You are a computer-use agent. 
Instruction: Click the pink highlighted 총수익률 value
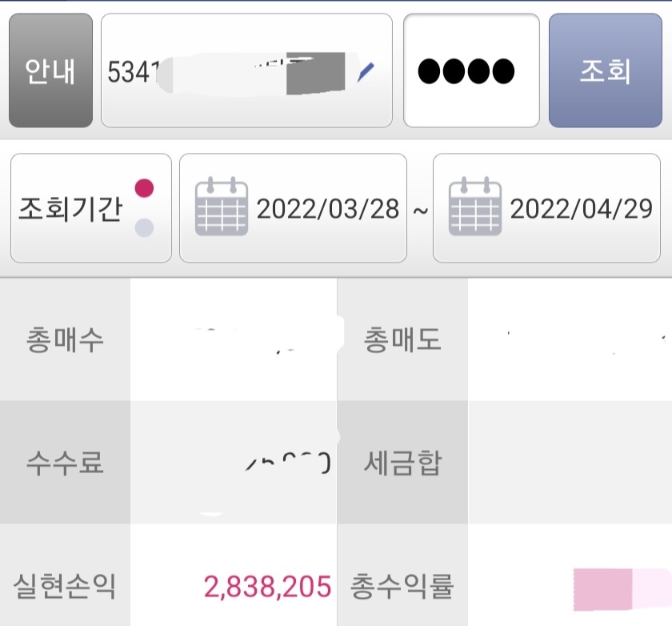coord(616,587)
